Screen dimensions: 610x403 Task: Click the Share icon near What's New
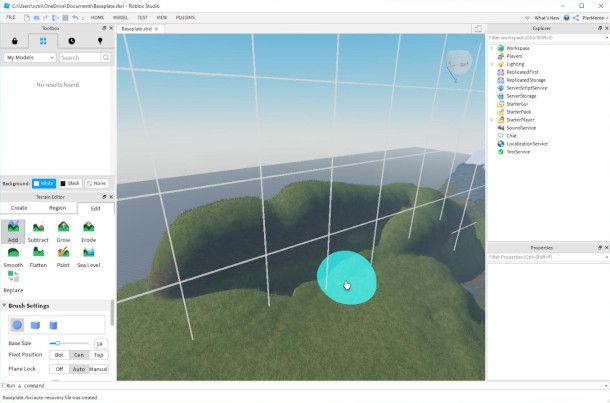click(576, 18)
